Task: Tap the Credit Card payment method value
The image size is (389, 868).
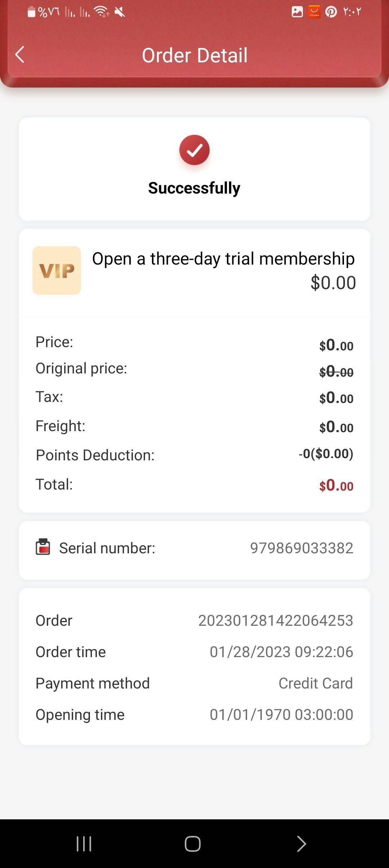Action: click(316, 683)
